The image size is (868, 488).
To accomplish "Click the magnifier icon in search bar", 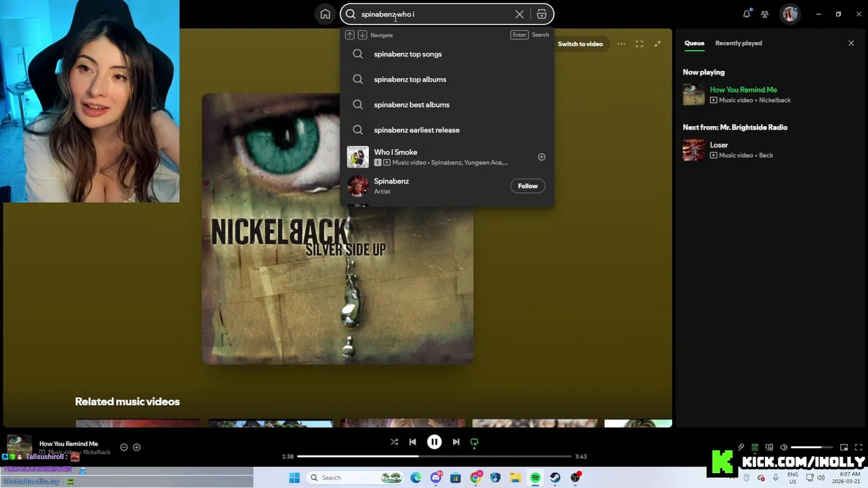I will pyautogui.click(x=351, y=14).
